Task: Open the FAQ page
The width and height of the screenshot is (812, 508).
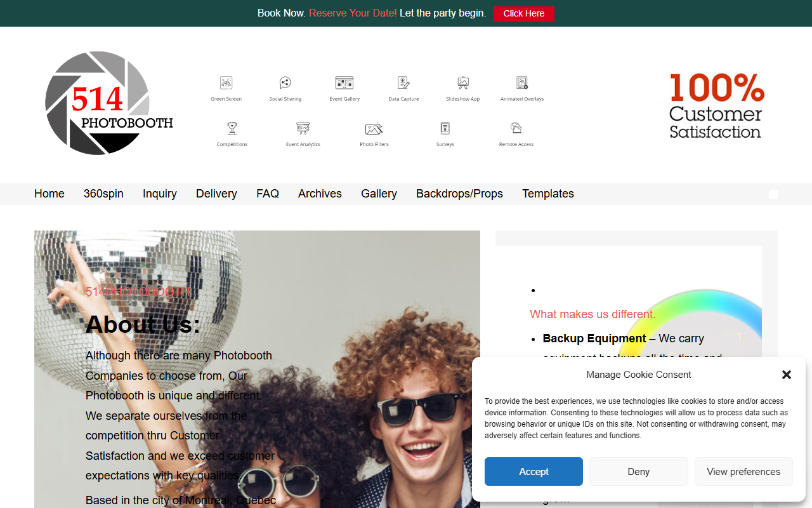Action: point(268,194)
